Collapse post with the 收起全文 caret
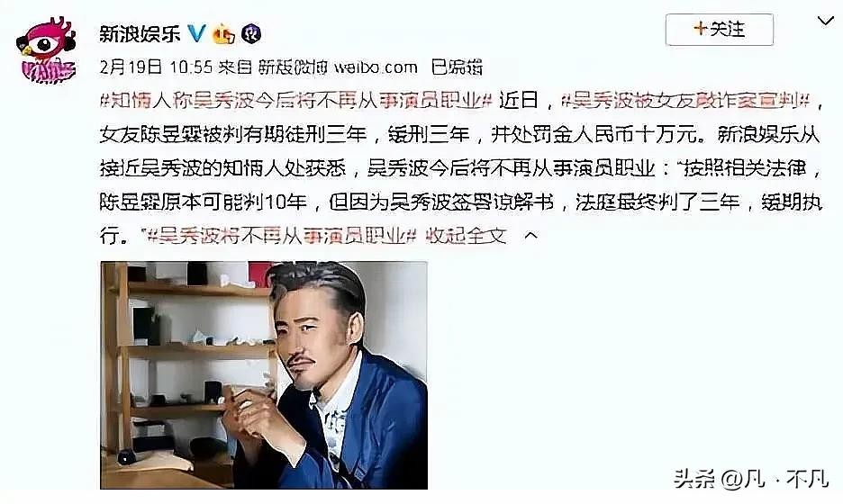The height and width of the screenshot is (504, 843). click(530, 235)
